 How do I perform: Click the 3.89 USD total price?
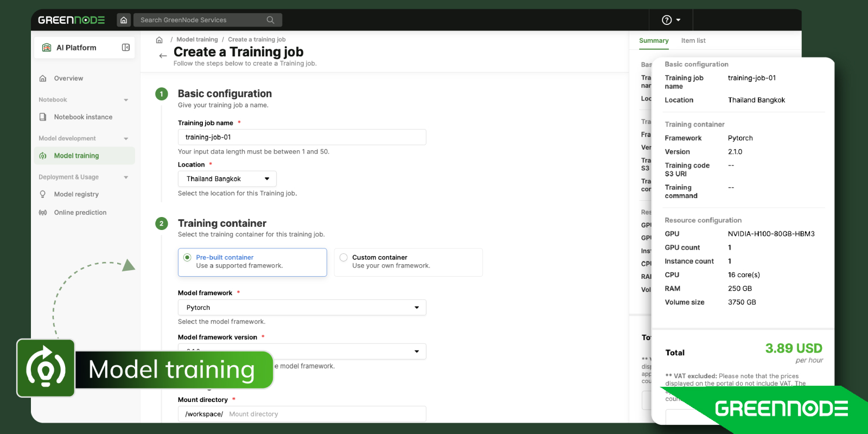pos(794,348)
